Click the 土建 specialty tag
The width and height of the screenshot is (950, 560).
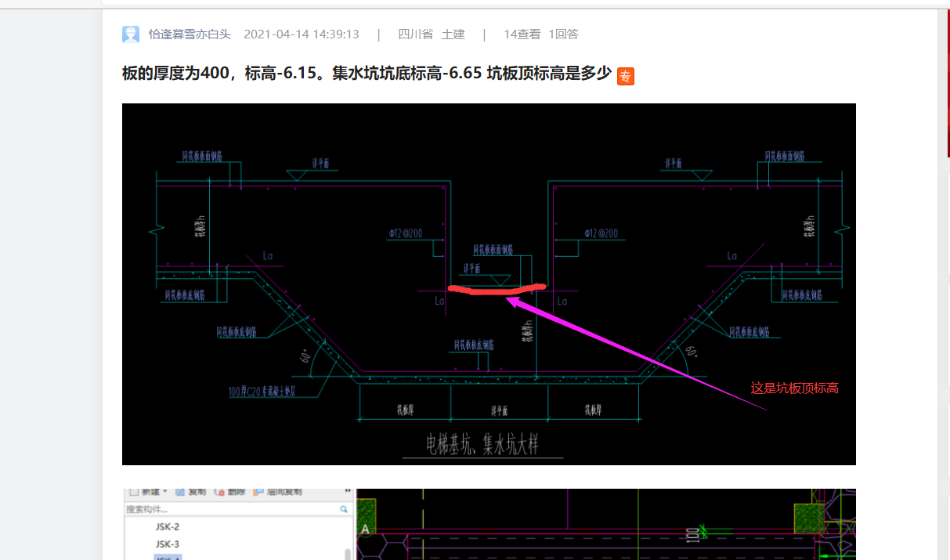453,34
